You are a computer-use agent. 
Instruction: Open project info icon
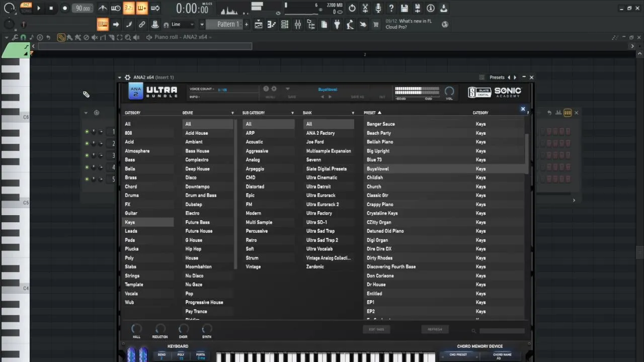[x=431, y=8]
